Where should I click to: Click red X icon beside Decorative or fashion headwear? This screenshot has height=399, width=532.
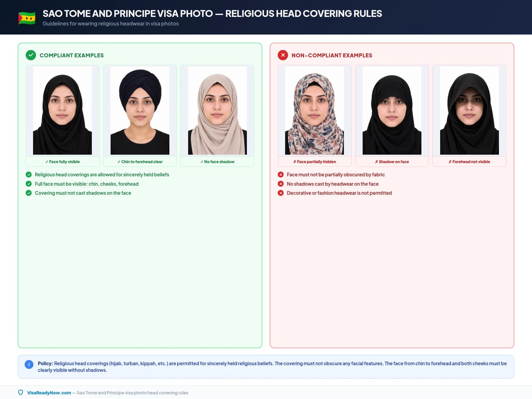(x=281, y=193)
